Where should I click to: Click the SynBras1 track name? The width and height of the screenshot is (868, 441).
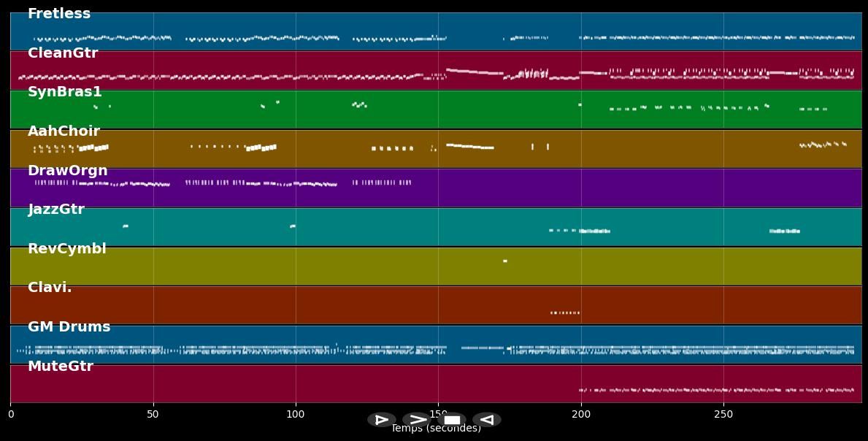(x=65, y=92)
